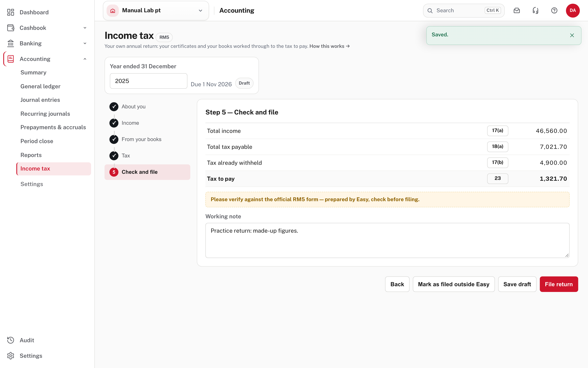Open Journal entries
Image resolution: width=588 pixels, height=368 pixels.
tap(40, 100)
